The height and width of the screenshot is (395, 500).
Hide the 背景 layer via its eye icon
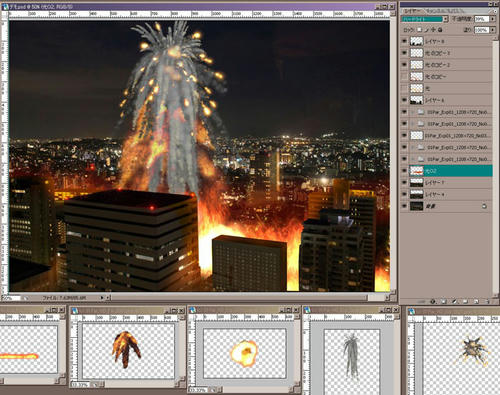coord(404,206)
